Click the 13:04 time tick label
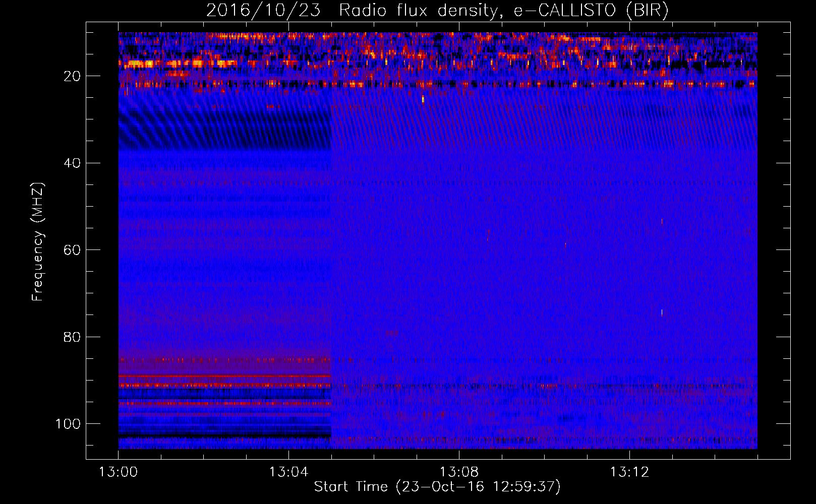This screenshot has height=504, width=816. click(x=289, y=472)
